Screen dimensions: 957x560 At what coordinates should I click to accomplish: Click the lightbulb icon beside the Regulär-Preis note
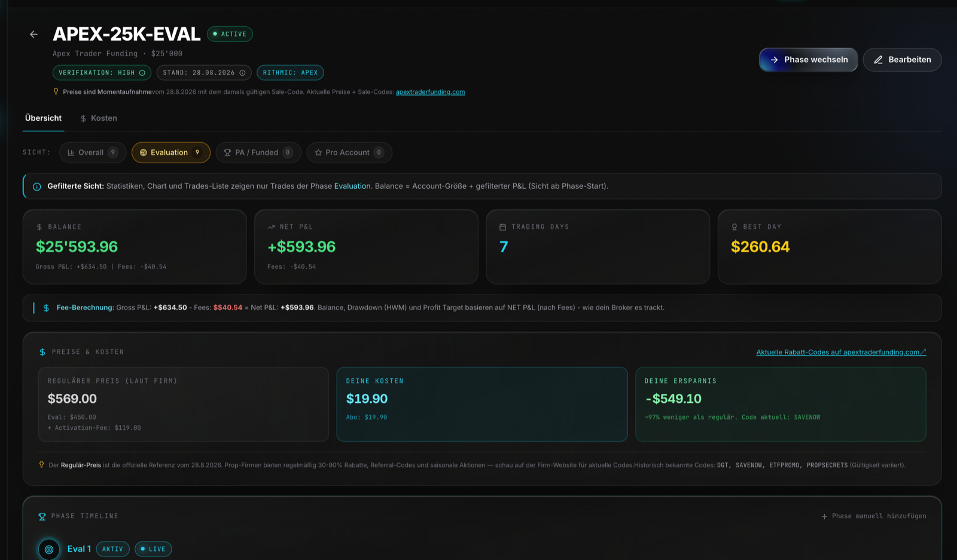[x=41, y=464]
